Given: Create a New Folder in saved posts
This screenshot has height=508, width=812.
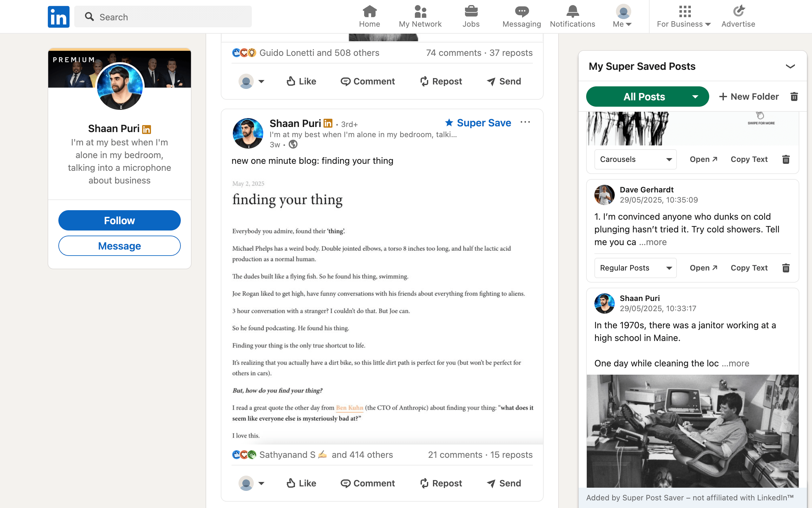Looking at the screenshot, I should (749, 97).
